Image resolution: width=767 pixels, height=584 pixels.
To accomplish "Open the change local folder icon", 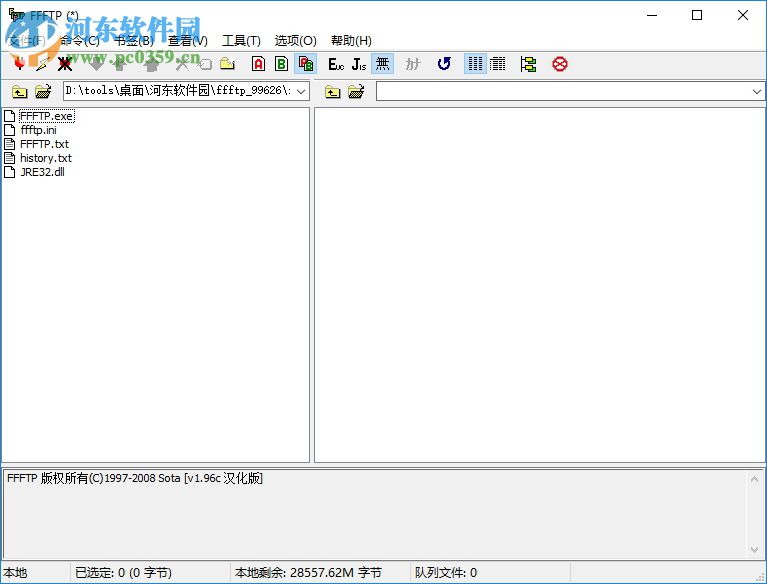I will tap(43, 91).
